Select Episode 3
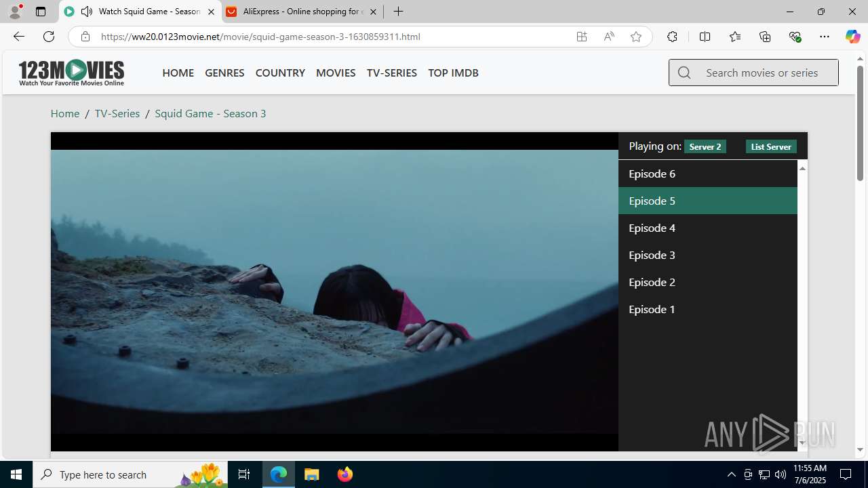 pos(707,255)
